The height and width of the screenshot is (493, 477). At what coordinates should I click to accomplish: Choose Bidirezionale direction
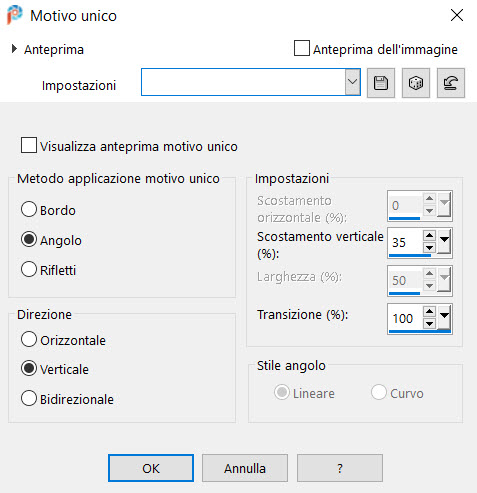click(x=29, y=398)
